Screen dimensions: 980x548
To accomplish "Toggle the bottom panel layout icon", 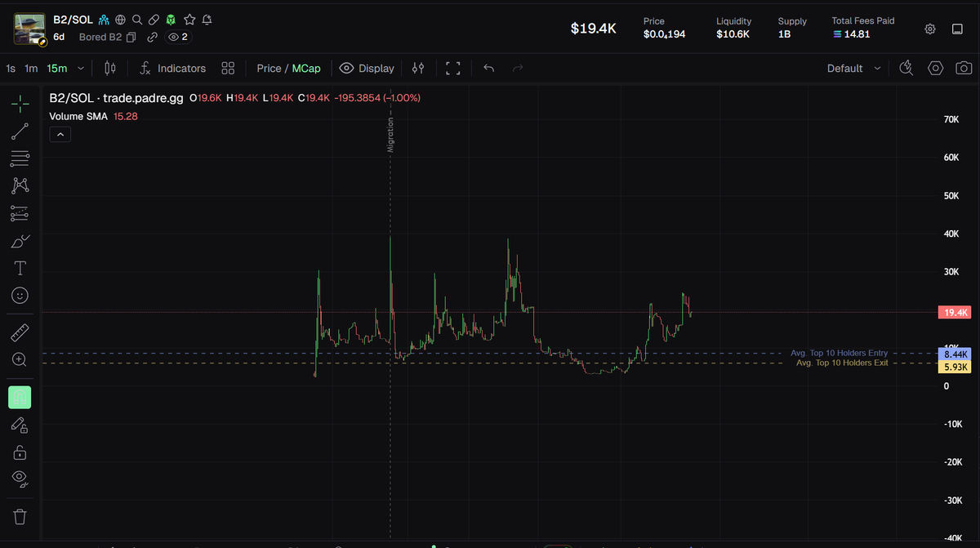I will [x=958, y=29].
